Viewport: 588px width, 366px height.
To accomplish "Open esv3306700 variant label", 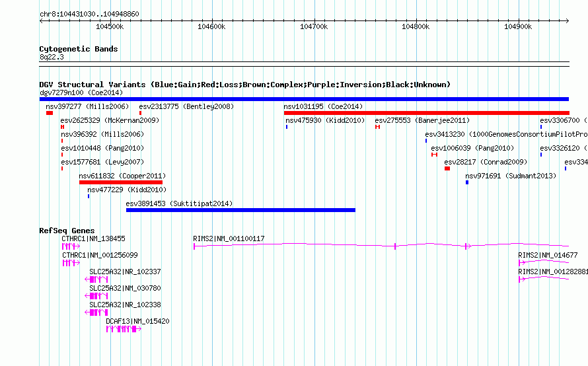I will (564, 120).
